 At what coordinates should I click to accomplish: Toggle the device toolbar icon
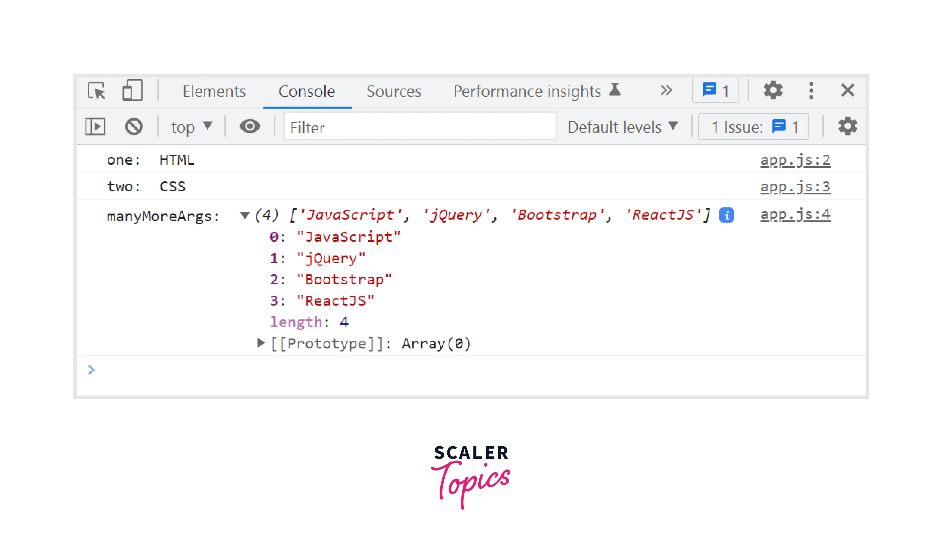(133, 90)
